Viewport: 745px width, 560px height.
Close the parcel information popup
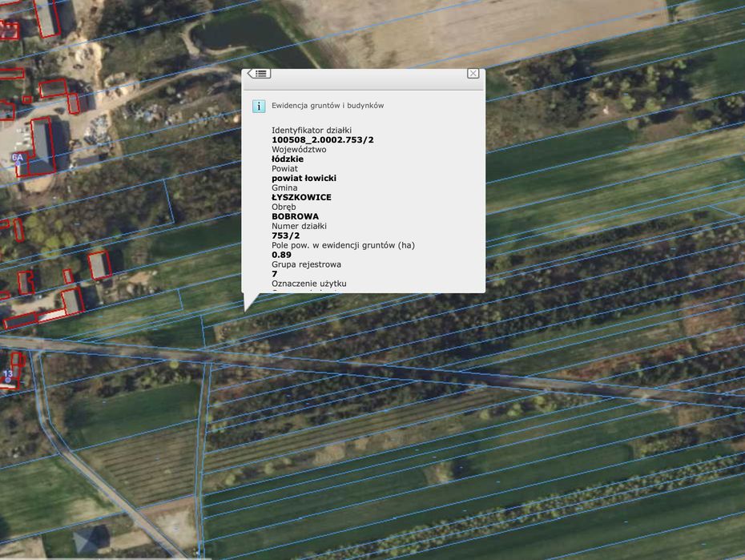click(473, 74)
